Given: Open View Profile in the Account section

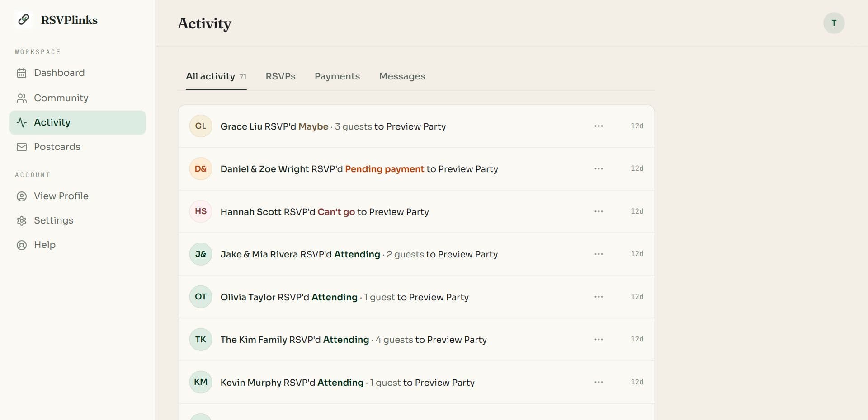Looking at the screenshot, I should [x=77, y=196].
